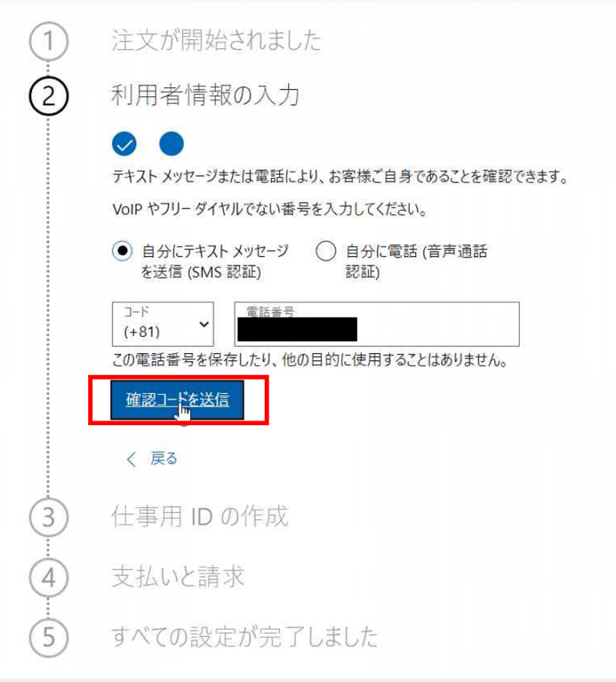Click the step 2 circle icon
The width and height of the screenshot is (616, 682).
coord(49,96)
